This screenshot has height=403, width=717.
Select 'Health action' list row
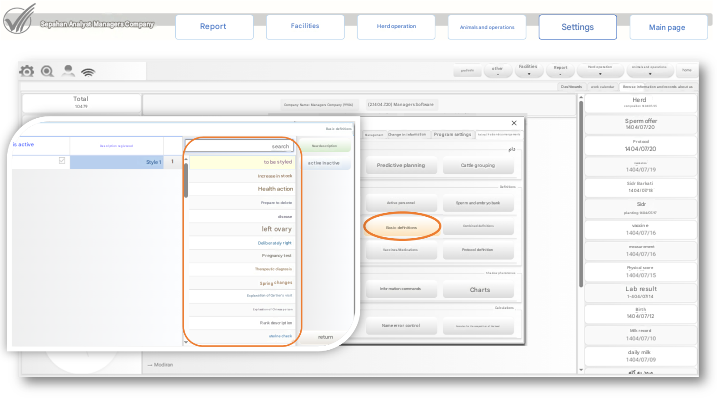pyautogui.click(x=241, y=188)
